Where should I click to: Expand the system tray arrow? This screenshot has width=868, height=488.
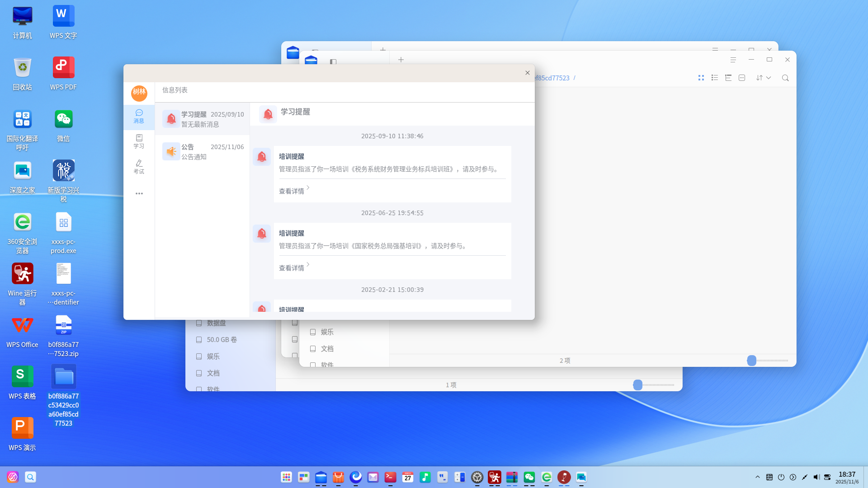pos(758,477)
